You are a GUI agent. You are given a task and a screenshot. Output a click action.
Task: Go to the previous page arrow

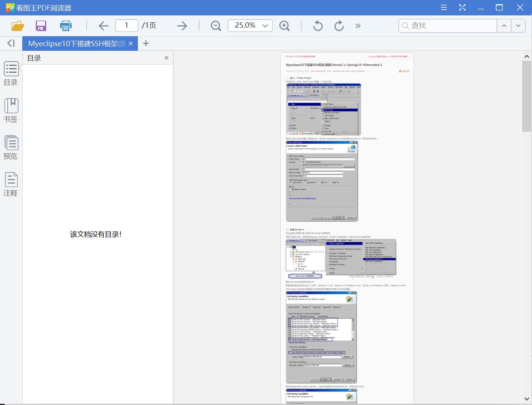coord(104,26)
